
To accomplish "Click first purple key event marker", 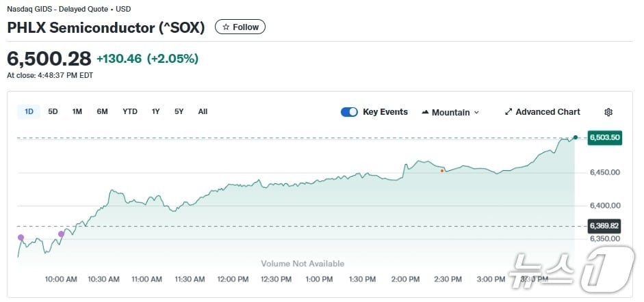I will [x=21, y=237].
